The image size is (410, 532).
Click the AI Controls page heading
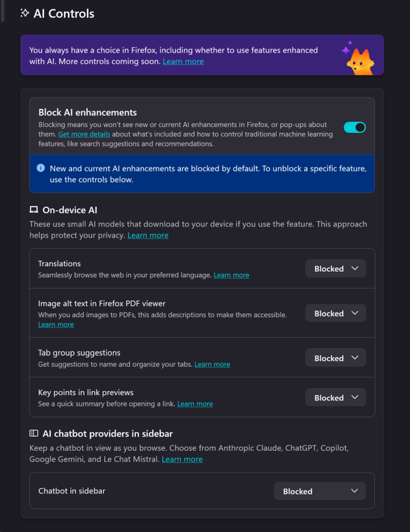(64, 13)
